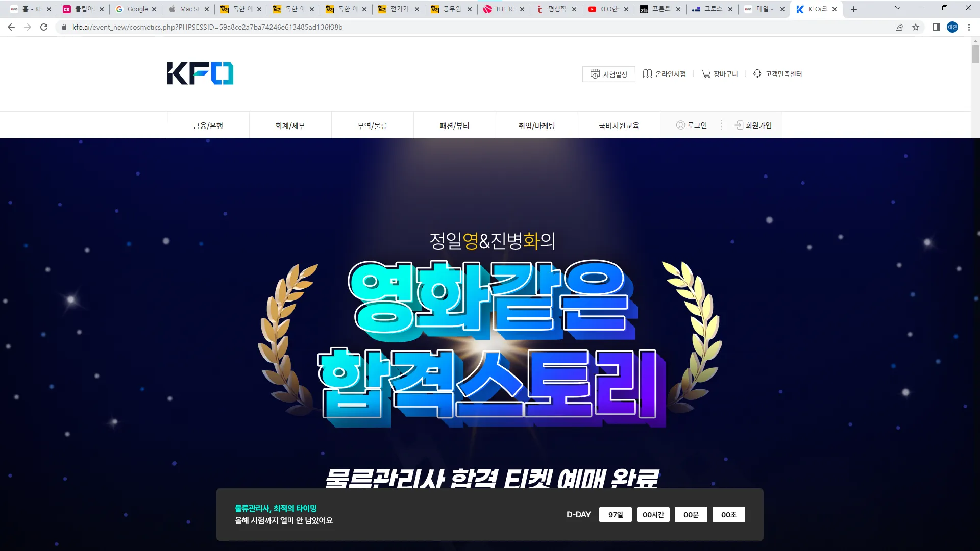Bookmark this page with star icon
The height and width of the screenshot is (551, 980).
coord(916,27)
